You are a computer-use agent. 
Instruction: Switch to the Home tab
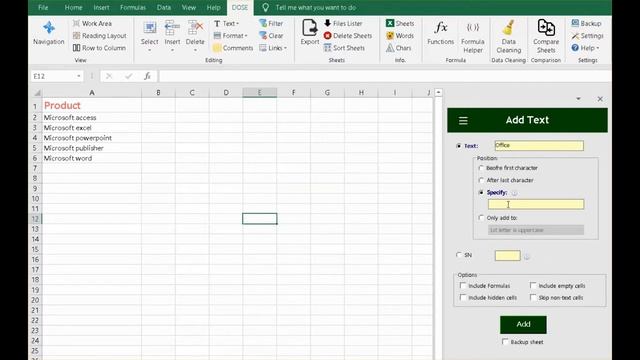(x=73, y=7)
